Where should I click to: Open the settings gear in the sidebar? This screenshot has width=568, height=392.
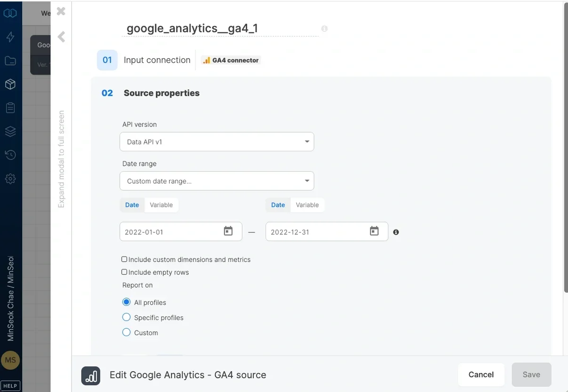[10, 178]
